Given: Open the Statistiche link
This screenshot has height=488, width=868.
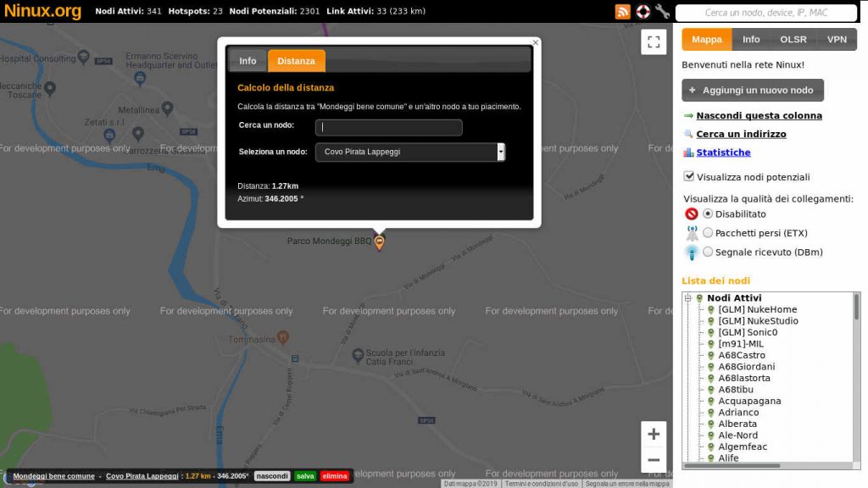Looking at the screenshot, I should point(723,152).
